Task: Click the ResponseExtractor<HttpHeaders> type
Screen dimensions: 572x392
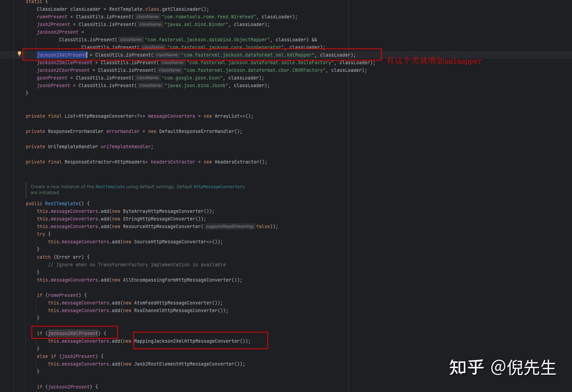Action: tap(106, 162)
